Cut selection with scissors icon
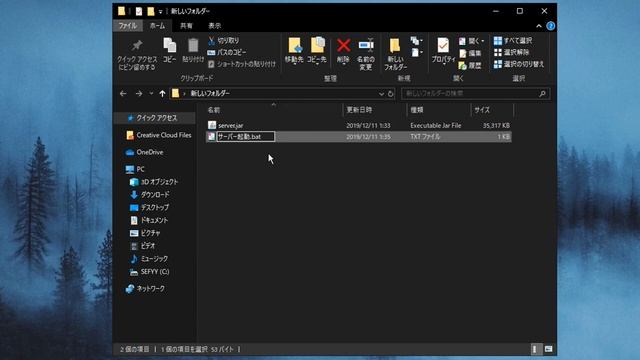 [x=224, y=41]
